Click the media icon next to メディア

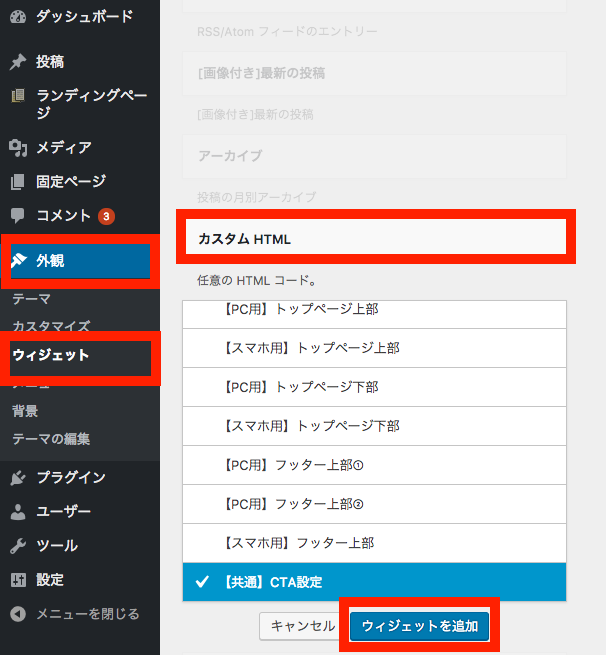pyautogui.click(x=18, y=148)
